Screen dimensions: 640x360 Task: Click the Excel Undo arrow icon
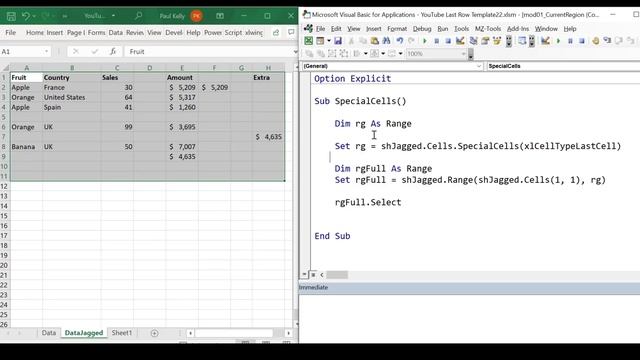(26, 16)
